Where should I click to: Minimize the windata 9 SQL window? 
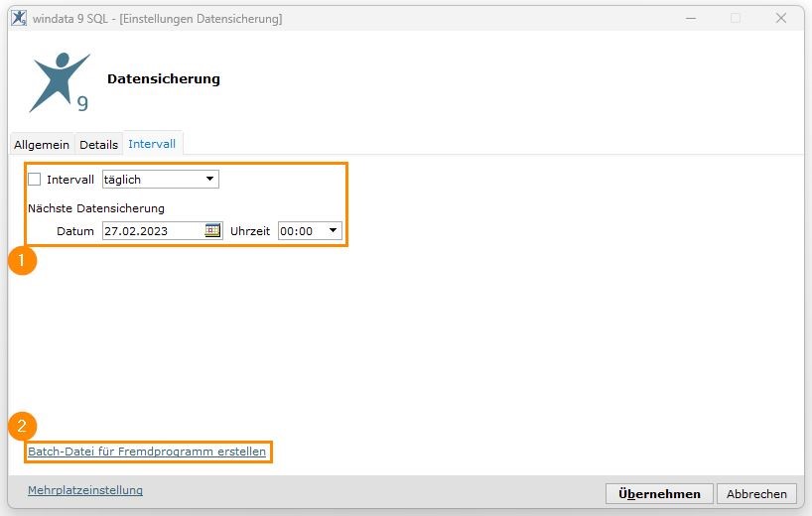tap(691, 18)
